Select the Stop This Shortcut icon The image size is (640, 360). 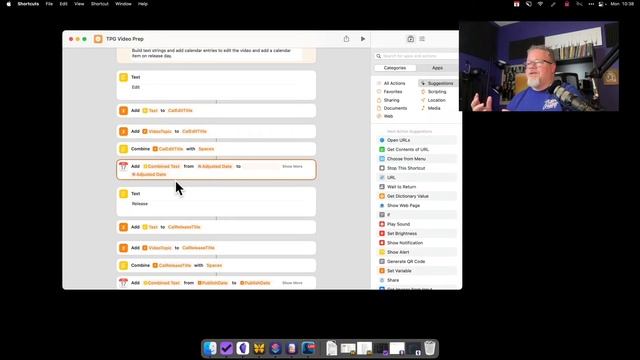382,168
